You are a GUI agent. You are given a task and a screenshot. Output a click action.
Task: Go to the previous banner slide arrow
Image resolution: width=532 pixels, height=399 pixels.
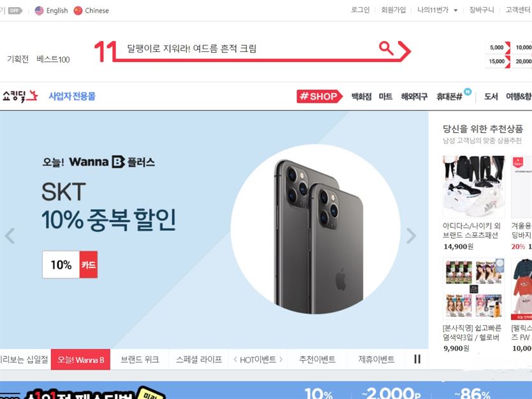(10, 236)
